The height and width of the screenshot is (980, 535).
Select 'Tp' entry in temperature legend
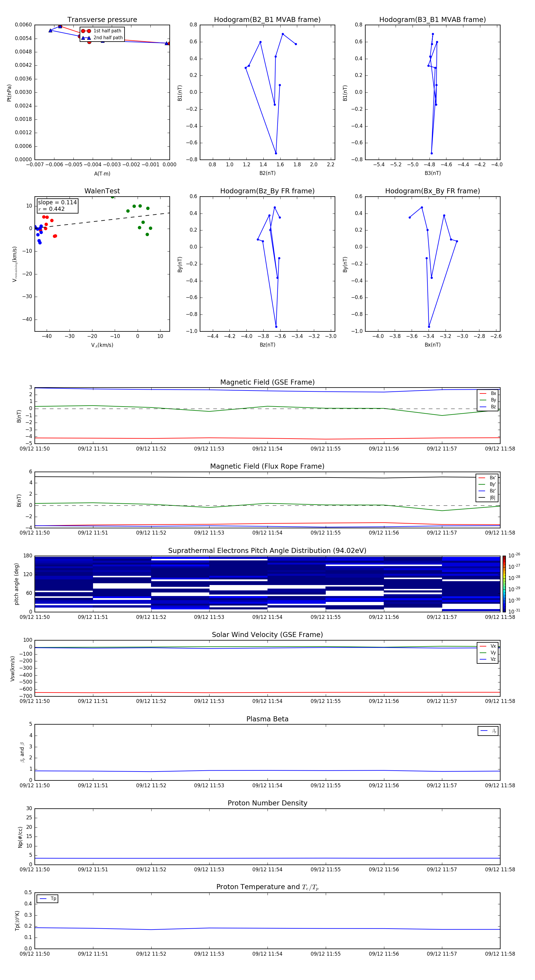click(x=48, y=899)
